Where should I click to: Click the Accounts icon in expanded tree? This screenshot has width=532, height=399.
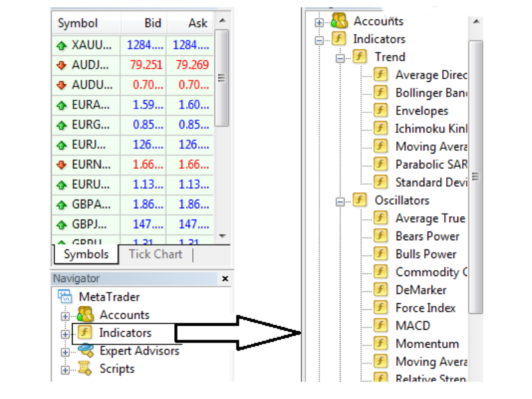tap(339, 21)
